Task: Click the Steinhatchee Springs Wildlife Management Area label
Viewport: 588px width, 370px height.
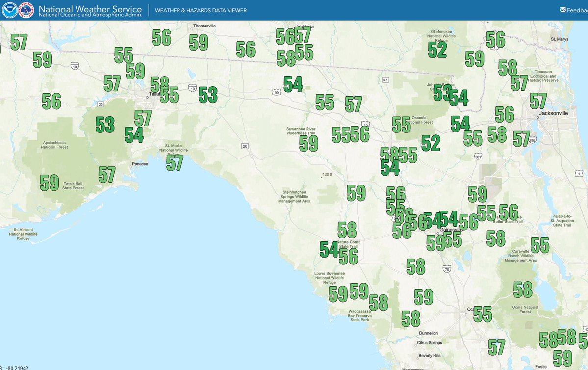Action: point(294,197)
